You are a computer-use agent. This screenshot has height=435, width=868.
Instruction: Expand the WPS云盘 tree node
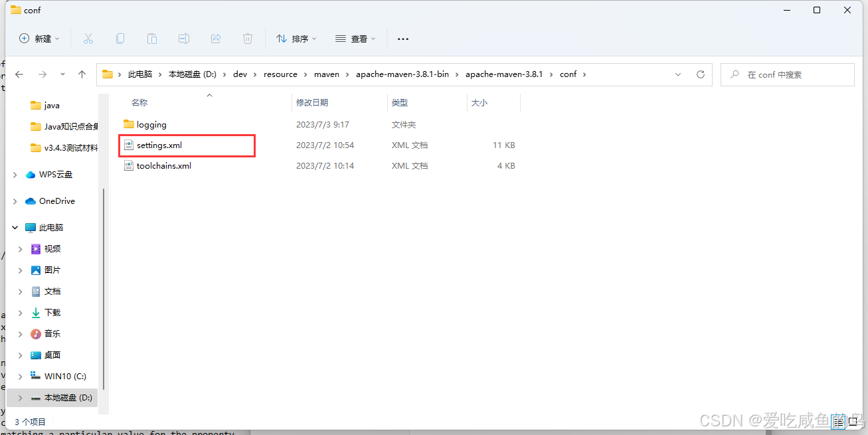(x=15, y=175)
